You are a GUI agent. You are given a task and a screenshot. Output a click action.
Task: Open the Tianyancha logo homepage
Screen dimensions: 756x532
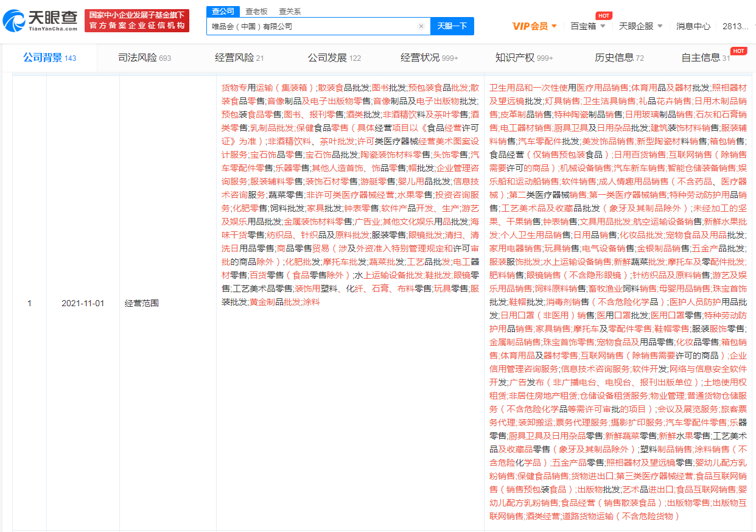click(x=40, y=21)
